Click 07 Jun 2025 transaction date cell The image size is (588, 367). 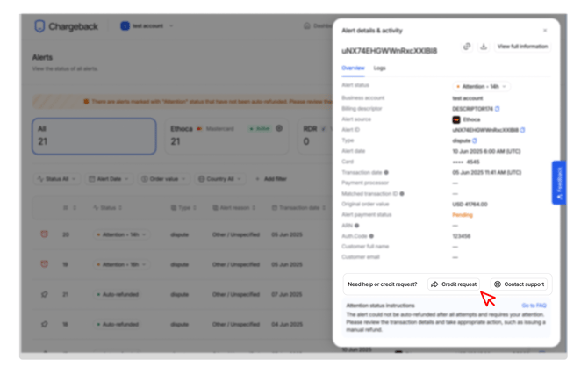(287, 295)
